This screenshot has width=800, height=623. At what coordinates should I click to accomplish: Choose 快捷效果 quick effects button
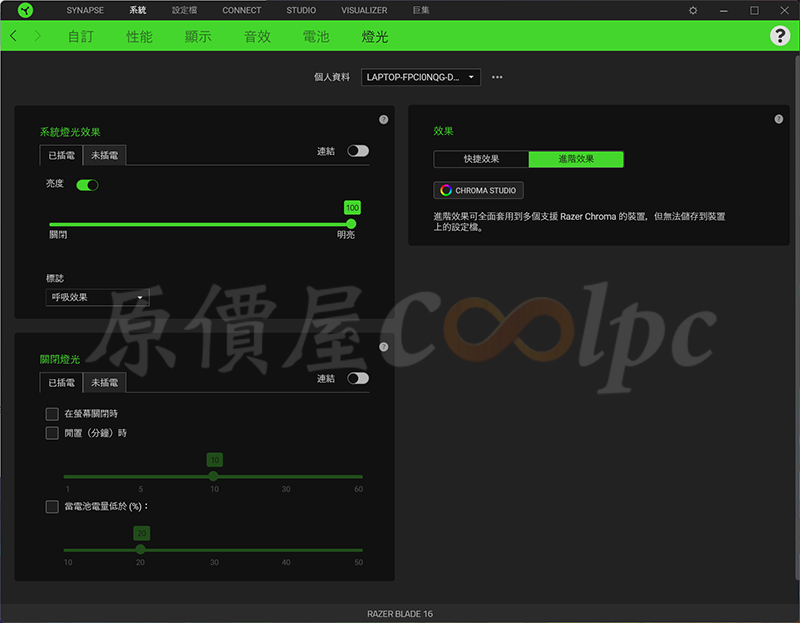pos(481,159)
